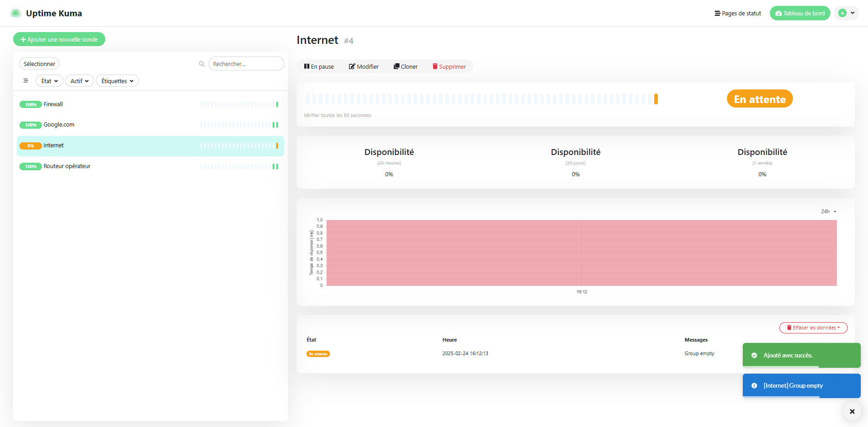Click Modifier to edit the monitor
Image resolution: width=868 pixels, height=427 pixels.
(x=363, y=66)
